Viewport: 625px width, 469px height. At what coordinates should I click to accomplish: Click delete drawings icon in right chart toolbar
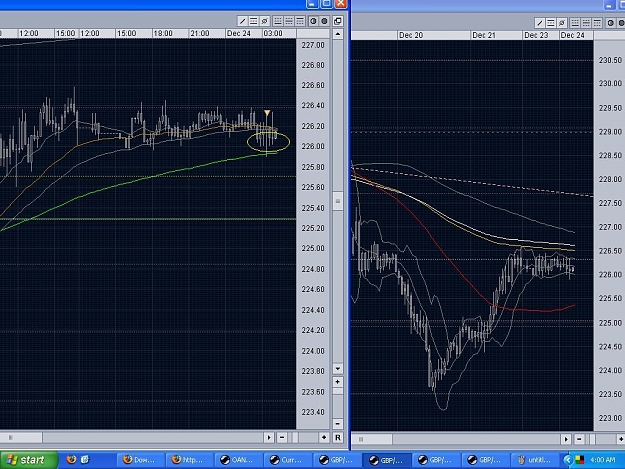tap(562, 23)
